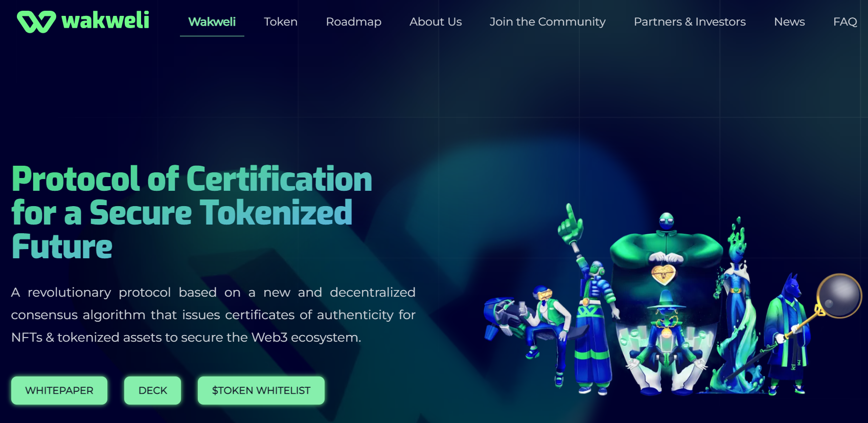Click the Wakweli W logo icon
The image size is (868, 423).
tap(36, 21)
